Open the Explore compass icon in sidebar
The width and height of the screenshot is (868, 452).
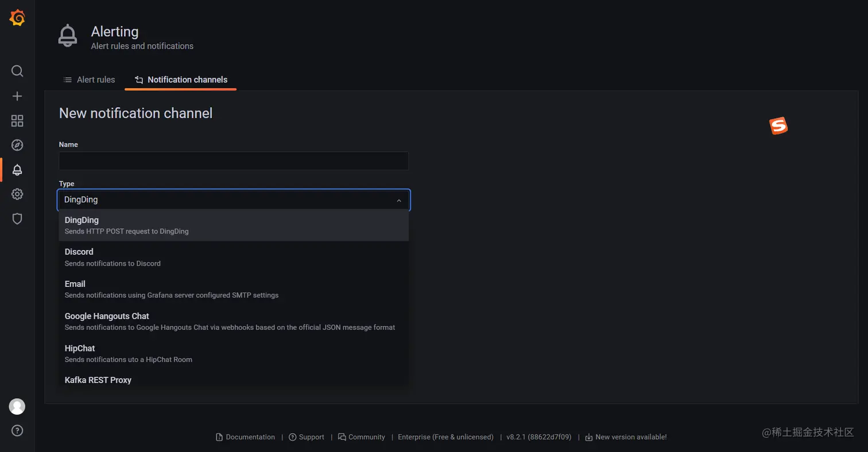tap(17, 145)
